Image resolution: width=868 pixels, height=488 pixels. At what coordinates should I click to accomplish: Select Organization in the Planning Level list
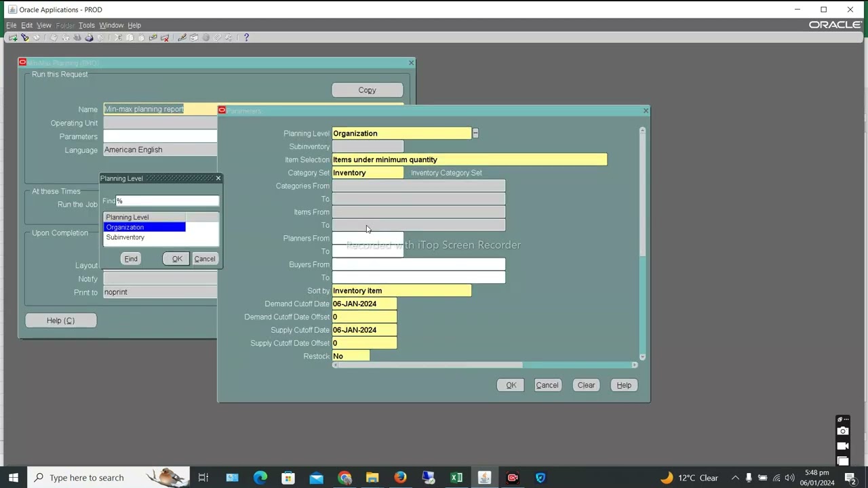tap(144, 227)
